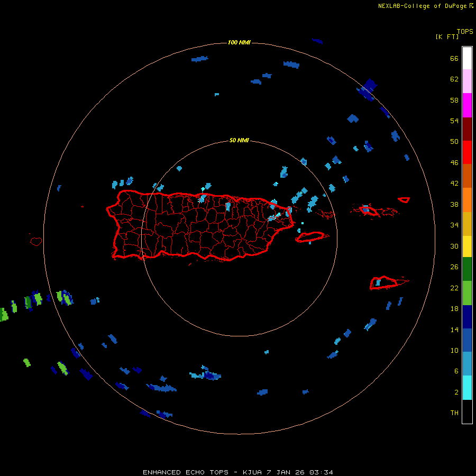This screenshot has width=476, height=476.
Task: Select the dark red legend swatch
Action: (467, 129)
